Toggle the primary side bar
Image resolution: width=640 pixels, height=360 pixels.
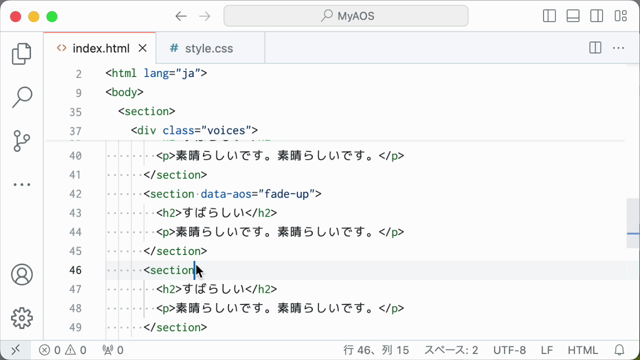pos(549,16)
